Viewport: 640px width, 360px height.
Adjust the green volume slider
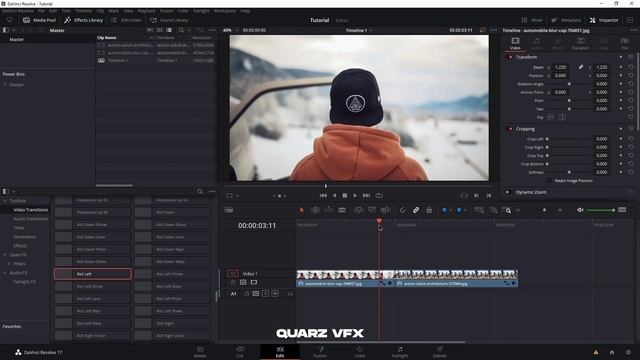point(601,210)
